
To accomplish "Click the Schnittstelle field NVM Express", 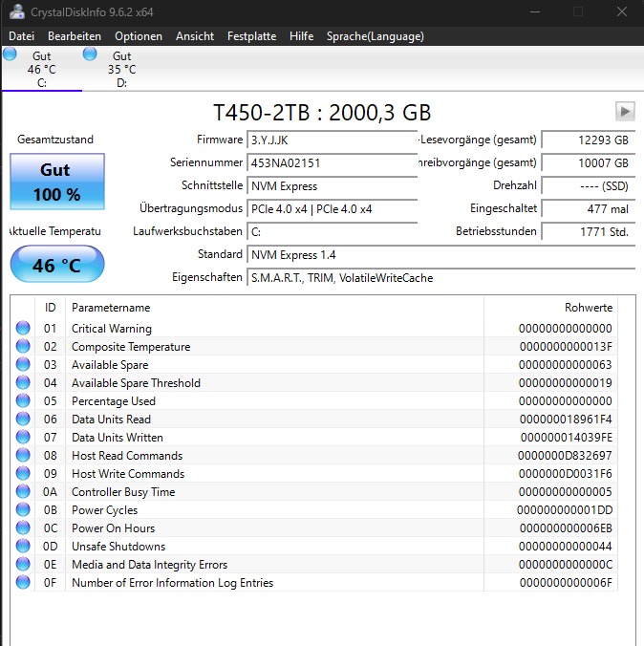I will pyautogui.click(x=333, y=186).
